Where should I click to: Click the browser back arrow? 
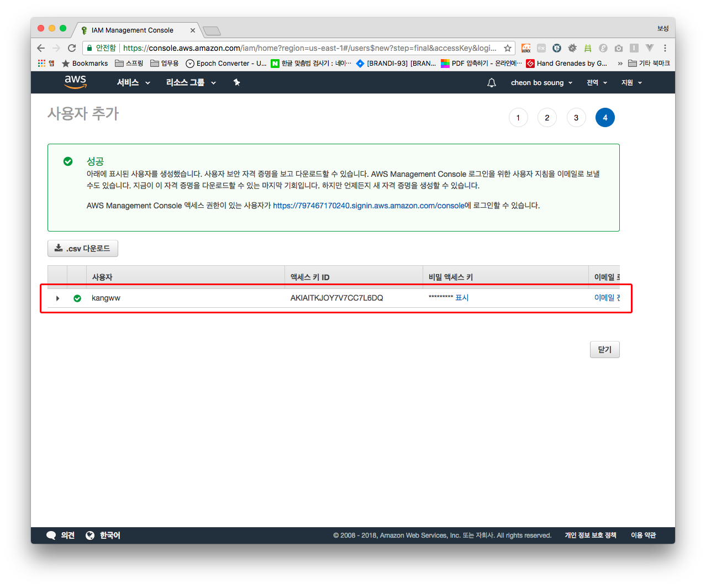click(41, 48)
